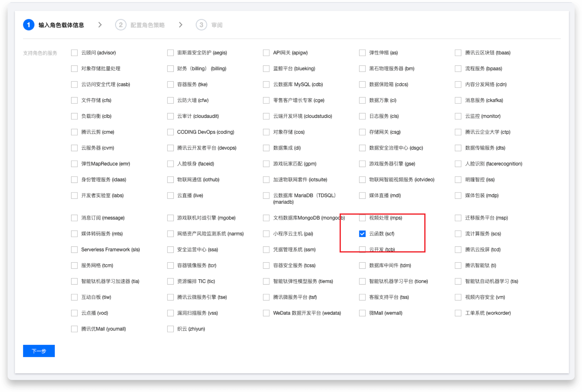Check 资源编排 TIC (tic) checkbox
This screenshot has width=582, height=392.
tap(170, 281)
